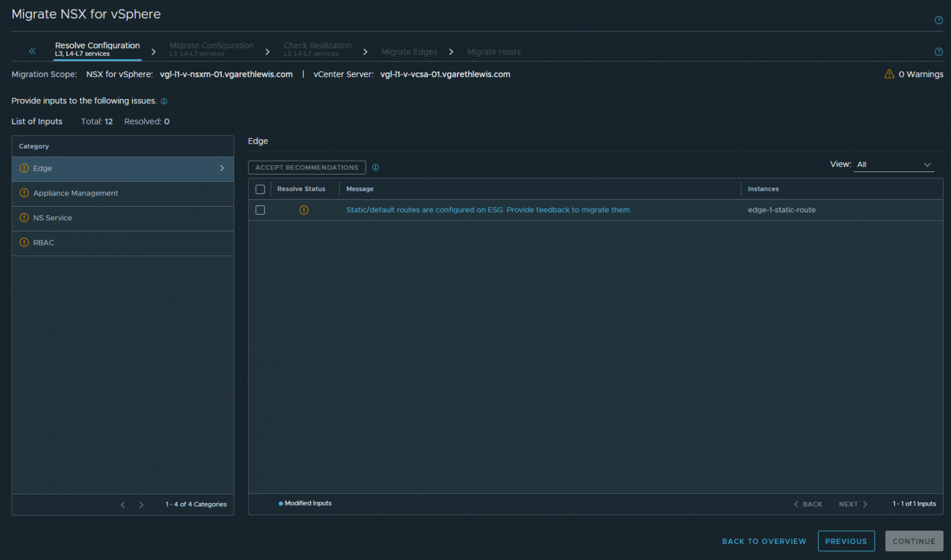Check the checkbox in the static route row
The width and height of the screenshot is (951, 560).
(x=260, y=210)
